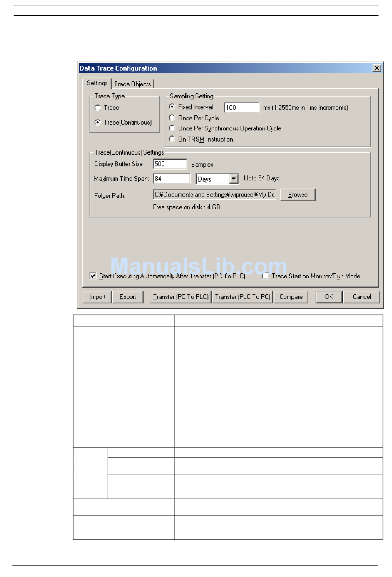Image resolution: width=392 pixels, height=577 pixels.
Task: Click the Export button
Action: (x=128, y=297)
